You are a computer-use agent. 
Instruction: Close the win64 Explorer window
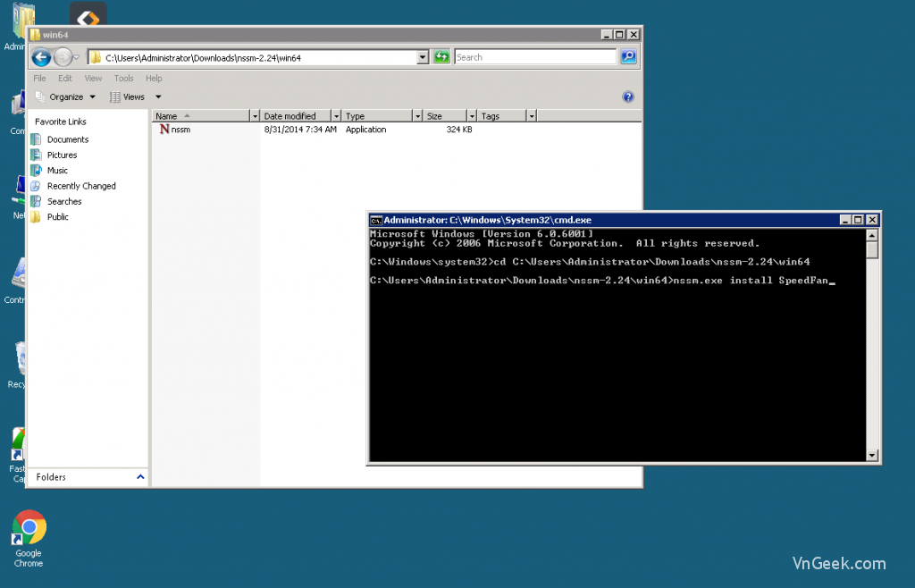[634, 35]
